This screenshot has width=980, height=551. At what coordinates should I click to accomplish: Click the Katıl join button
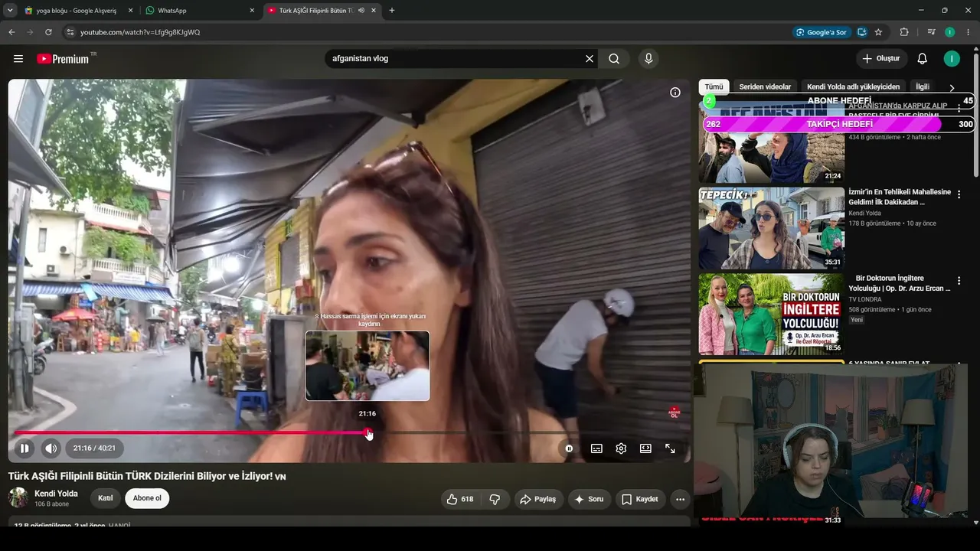[106, 498]
